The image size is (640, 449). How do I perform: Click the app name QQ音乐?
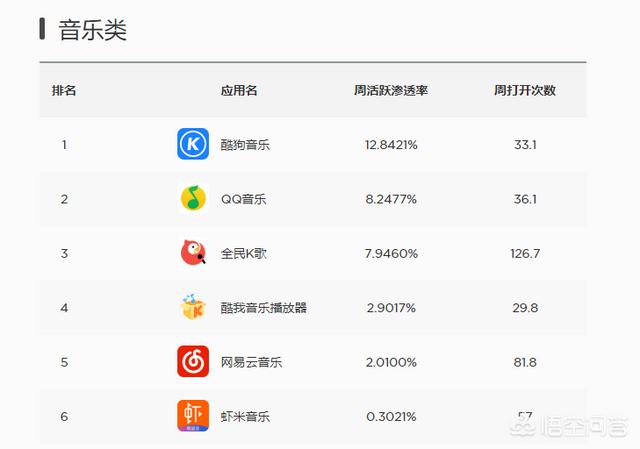click(x=244, y=199)
